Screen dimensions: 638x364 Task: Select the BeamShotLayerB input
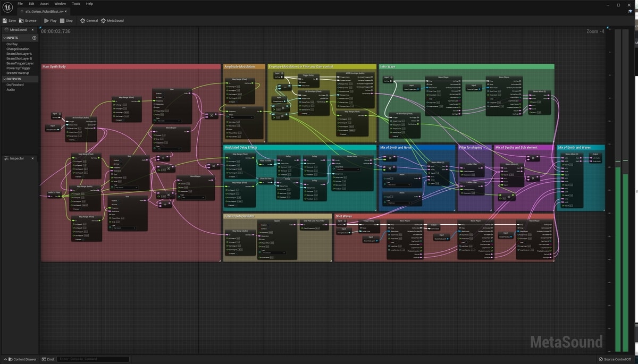click(19, 58)
